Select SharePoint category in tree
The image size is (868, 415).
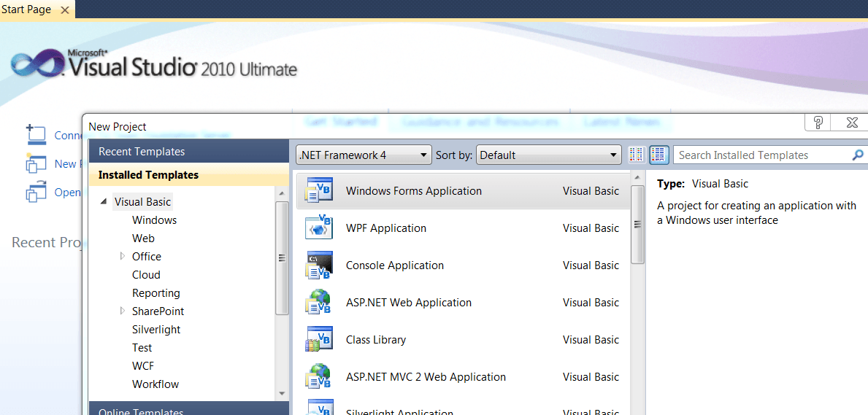click(158, 311)
